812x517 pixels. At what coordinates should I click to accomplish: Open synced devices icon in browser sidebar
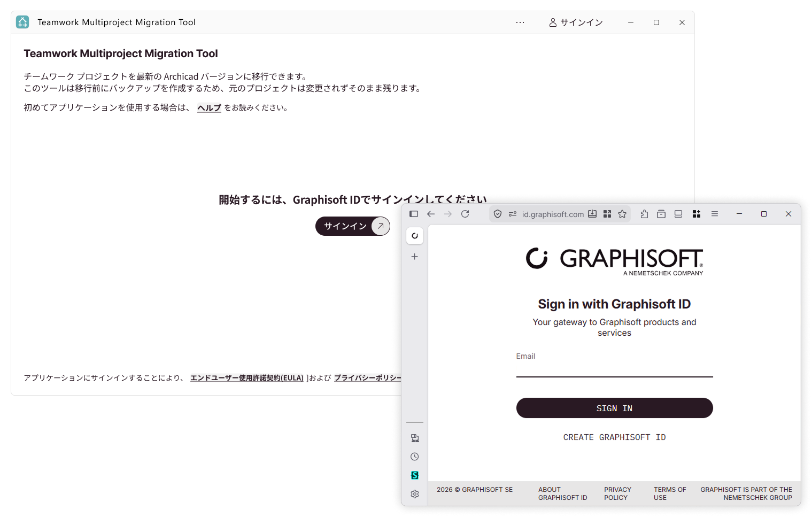tap(415, 438)
